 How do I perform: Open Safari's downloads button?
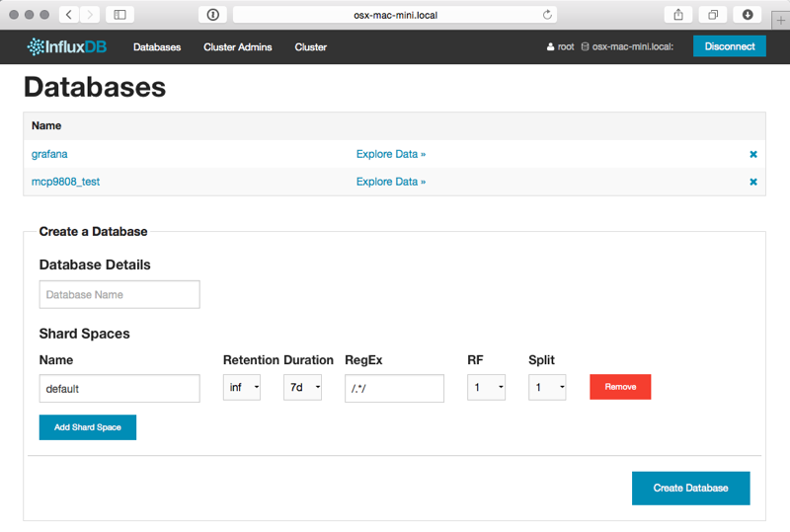coord(748,15)
